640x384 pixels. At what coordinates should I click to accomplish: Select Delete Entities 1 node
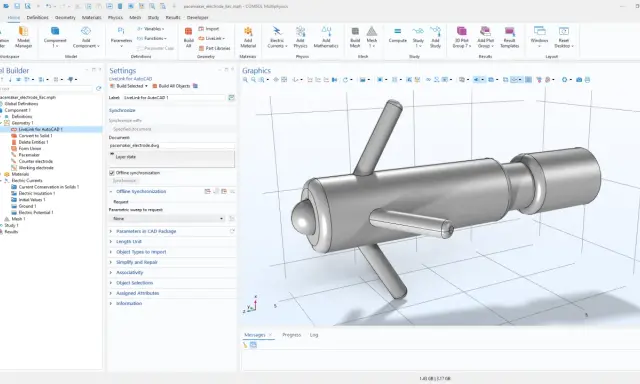click(x=33, y=142)
